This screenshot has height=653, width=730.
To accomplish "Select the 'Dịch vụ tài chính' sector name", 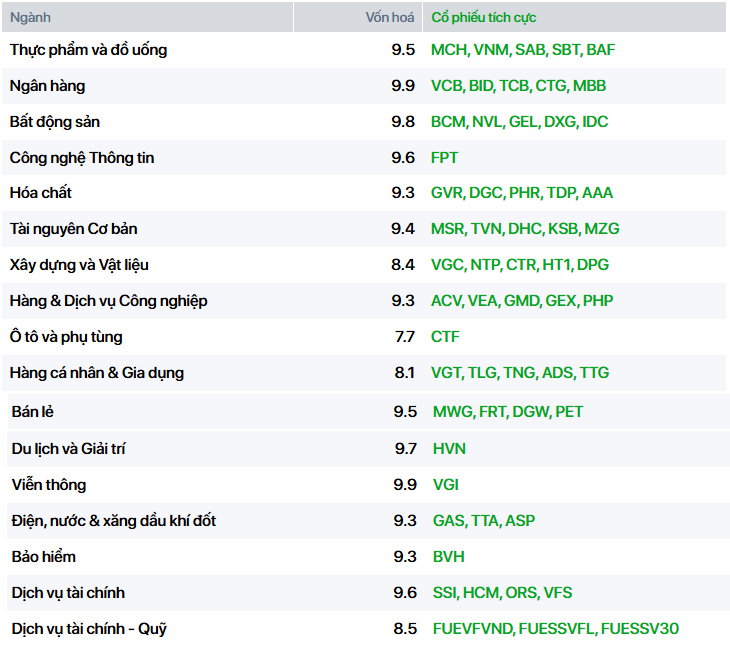I will (x=68, y=592).
